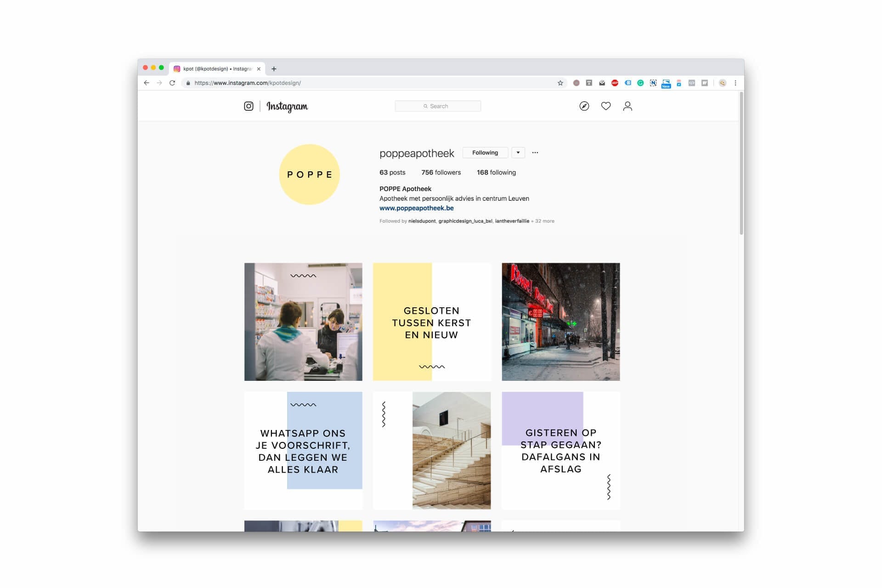Screen dimensions: 882x588
Task: Open the www.poppeapotheek.be link
Action: (x=417, y=208)
